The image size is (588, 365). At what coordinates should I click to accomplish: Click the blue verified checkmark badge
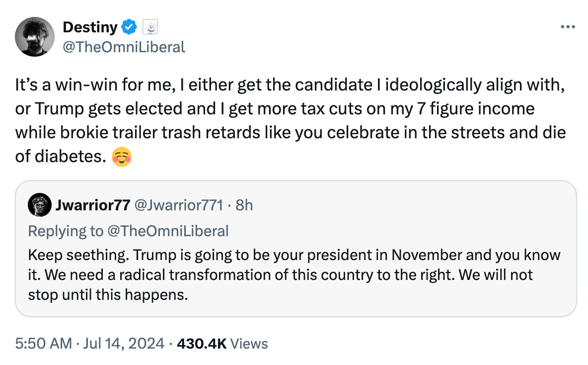point(129,28)
